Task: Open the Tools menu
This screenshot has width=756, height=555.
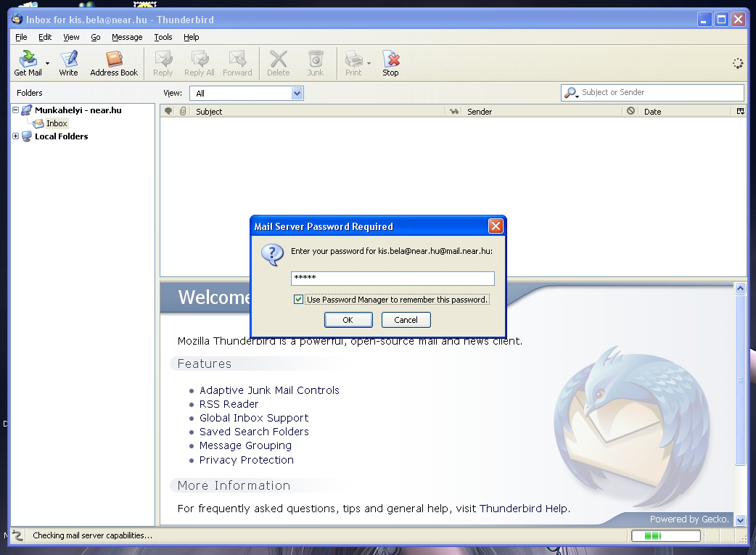Action: (x=163, y=37)
